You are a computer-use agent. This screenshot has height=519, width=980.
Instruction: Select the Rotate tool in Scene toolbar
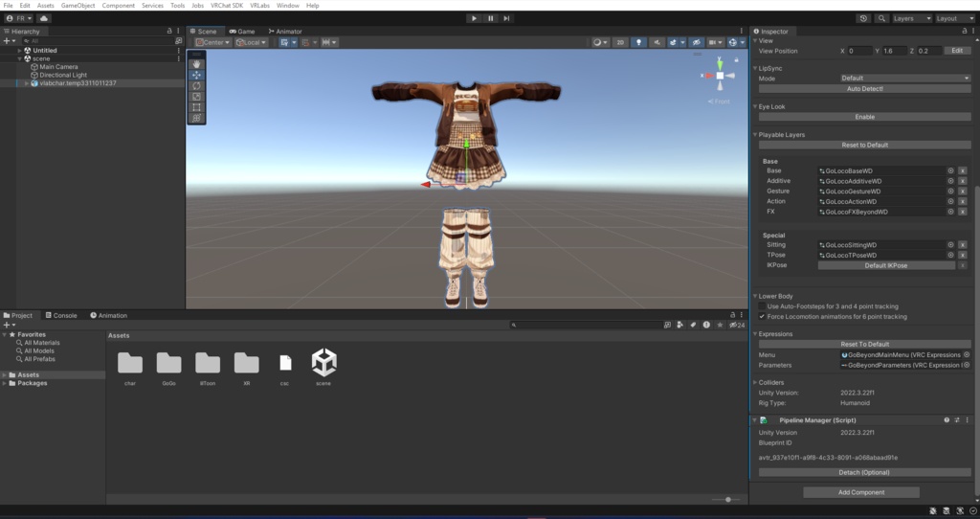pos(196,85)
